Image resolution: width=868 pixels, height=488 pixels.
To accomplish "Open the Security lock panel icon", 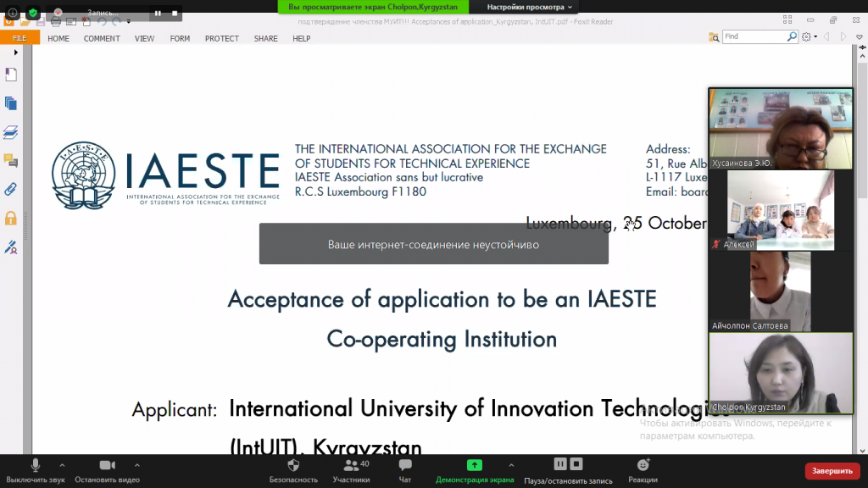I will tap(11, 219).
